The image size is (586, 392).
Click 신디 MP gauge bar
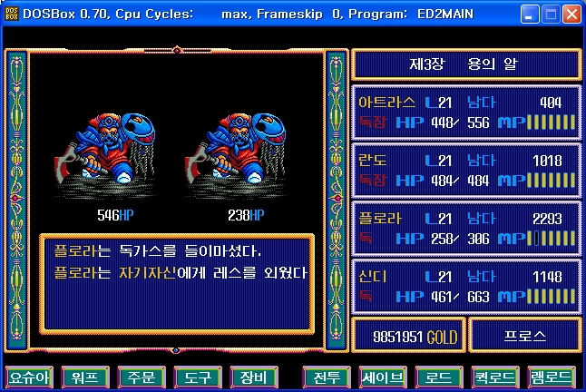552,297
